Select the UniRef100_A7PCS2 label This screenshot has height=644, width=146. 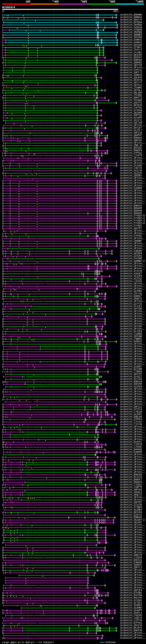point(131,70)
